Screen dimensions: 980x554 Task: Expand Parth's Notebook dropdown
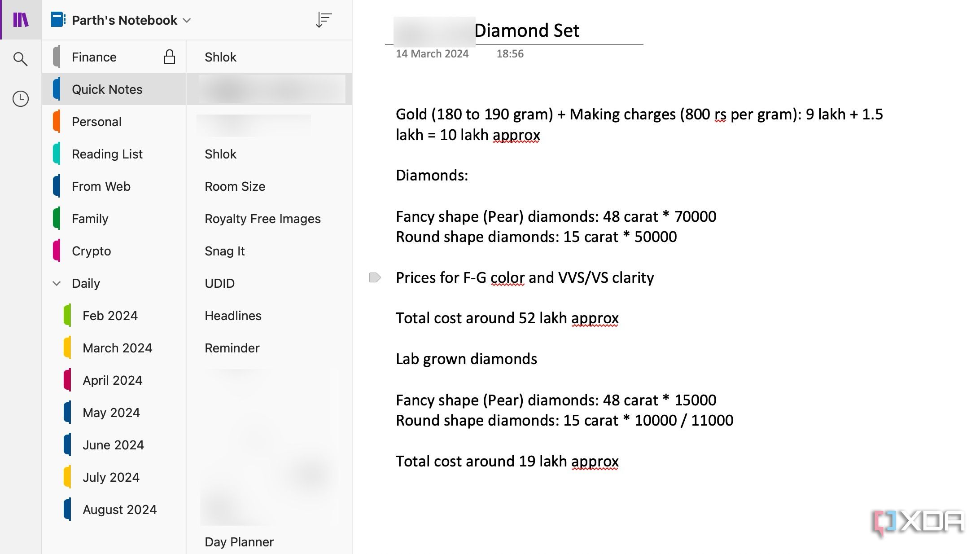[x=187, y=21]
